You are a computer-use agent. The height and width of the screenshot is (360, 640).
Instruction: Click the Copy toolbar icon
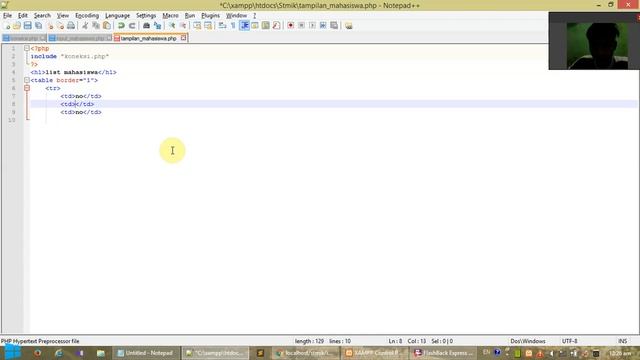click(96, 26)
